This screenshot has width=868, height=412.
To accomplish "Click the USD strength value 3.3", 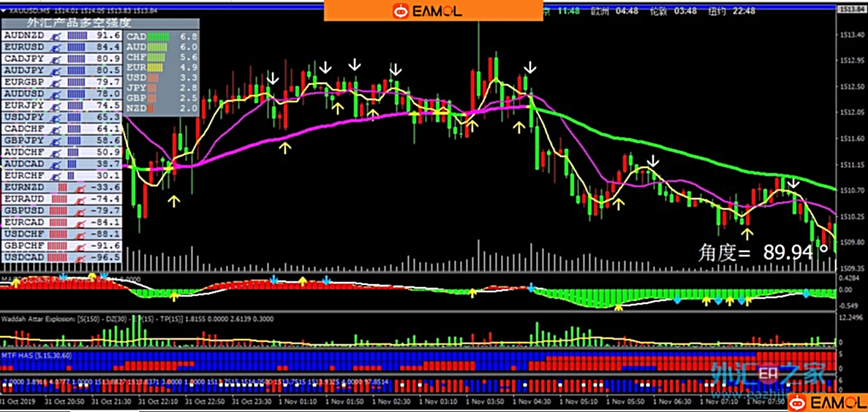I will pos(190,77).
